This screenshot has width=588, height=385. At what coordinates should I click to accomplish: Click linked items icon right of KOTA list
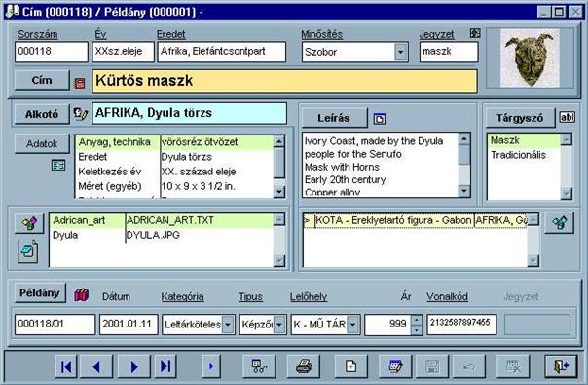pyautogui.click(x=559, y=223)
